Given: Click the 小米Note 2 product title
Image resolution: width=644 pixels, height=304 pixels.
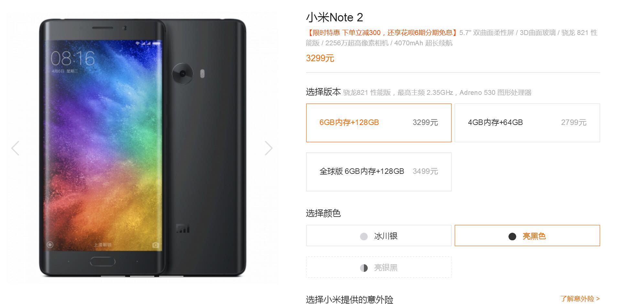Looking at the screenshot, I should click(334, 17).
